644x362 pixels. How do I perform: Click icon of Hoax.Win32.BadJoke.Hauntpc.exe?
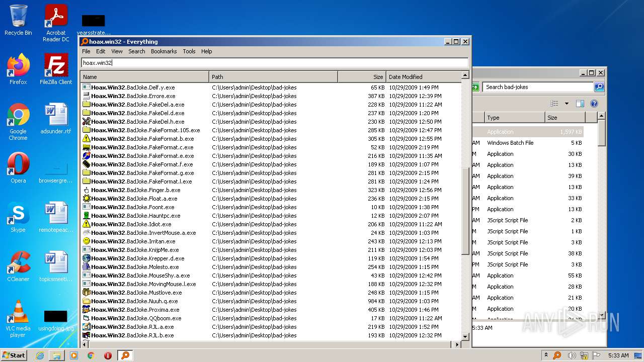tap(87, 215)
